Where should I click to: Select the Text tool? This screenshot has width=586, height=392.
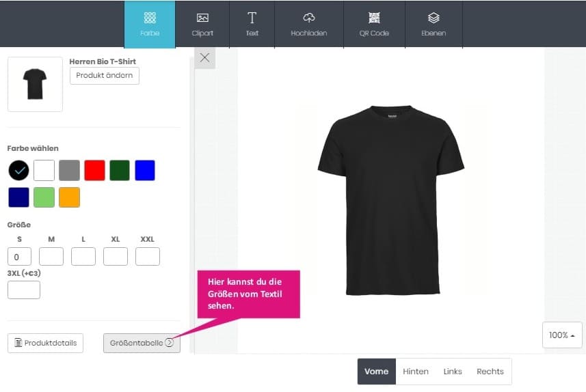pyautogui.click(x=252, y=24)
